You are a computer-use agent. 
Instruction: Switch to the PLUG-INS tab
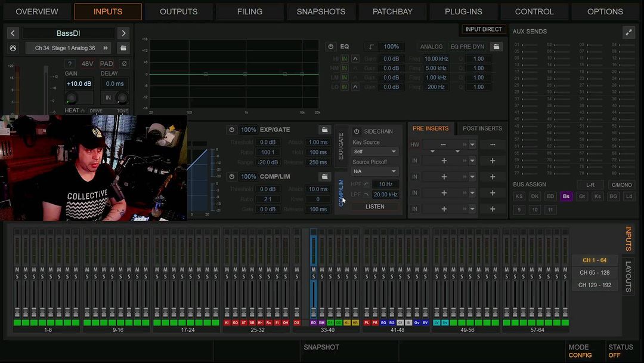pyautogui.click(x=463, y=11)
